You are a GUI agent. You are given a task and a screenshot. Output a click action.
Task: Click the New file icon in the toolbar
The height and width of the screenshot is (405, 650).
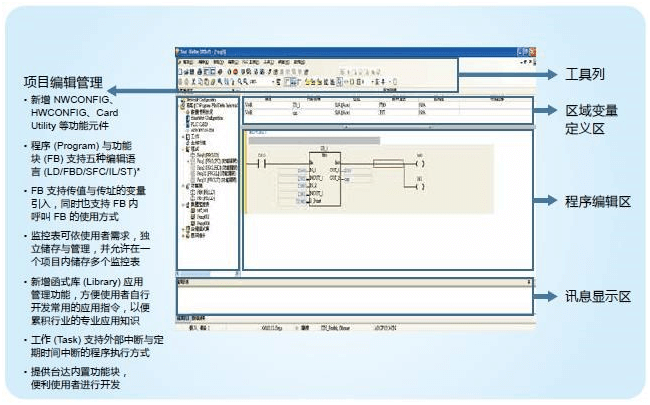click(x=179, y=72)
